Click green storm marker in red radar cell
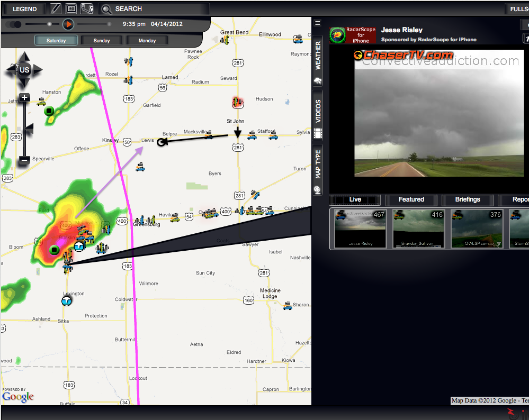The image size is (529, 420). pos(55,250)
